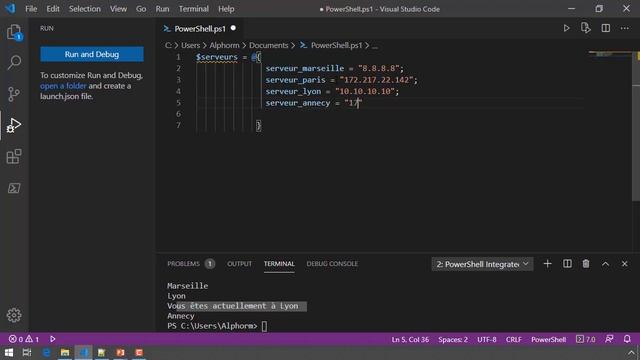Open Task View on the taskbar

click(27, 352)
